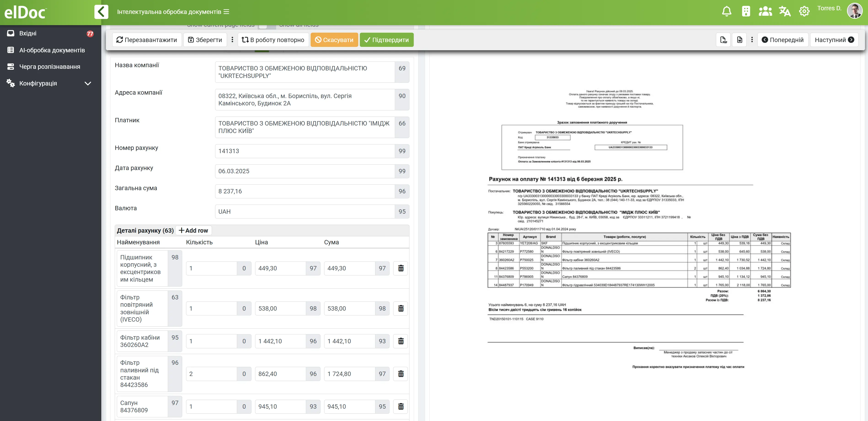Expand the Конфігурація sidebar section
The image size is (868, 421).
(x=88, y=83)
